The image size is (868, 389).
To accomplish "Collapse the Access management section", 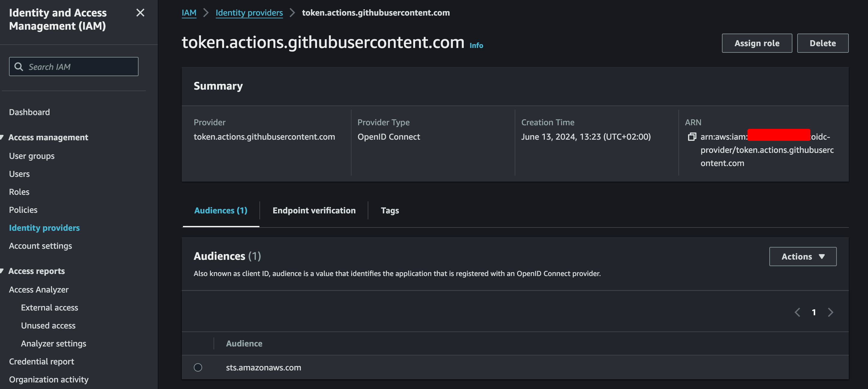I will tap(2, 138).
